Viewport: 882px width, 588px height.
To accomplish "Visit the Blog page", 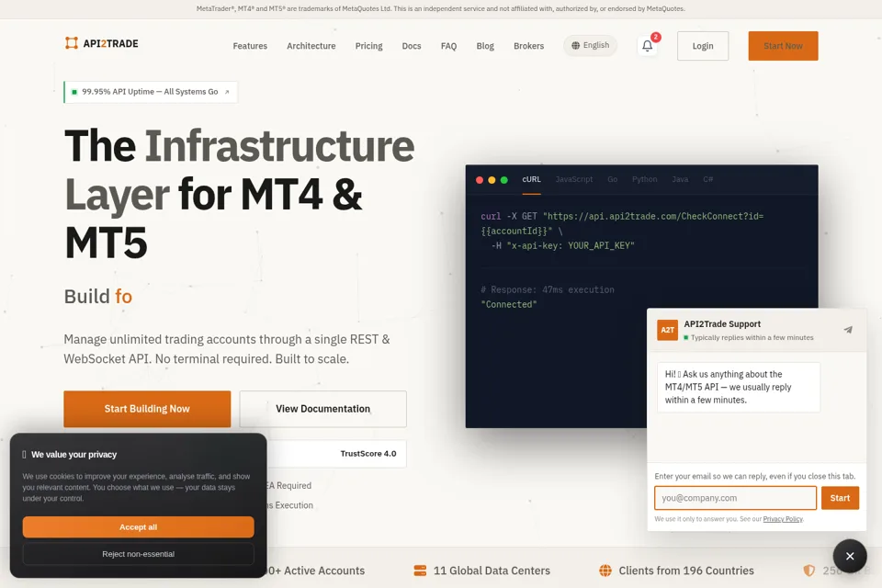I will 485,46.
